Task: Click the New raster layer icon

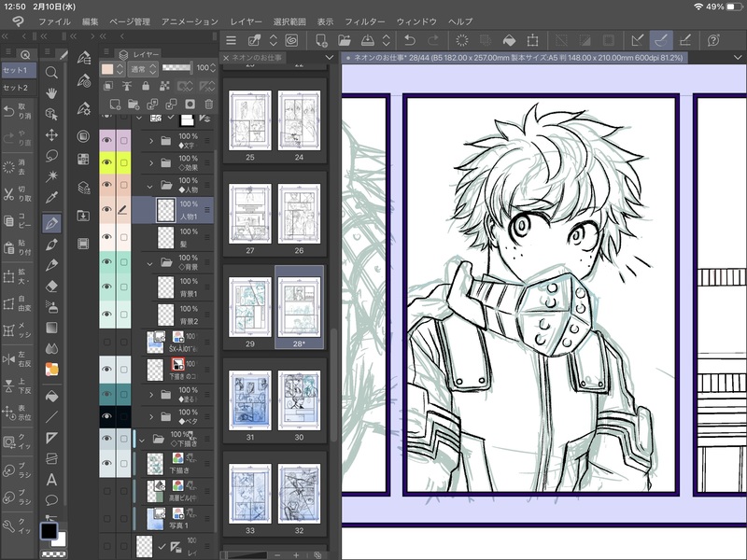Action: (115, 105)
